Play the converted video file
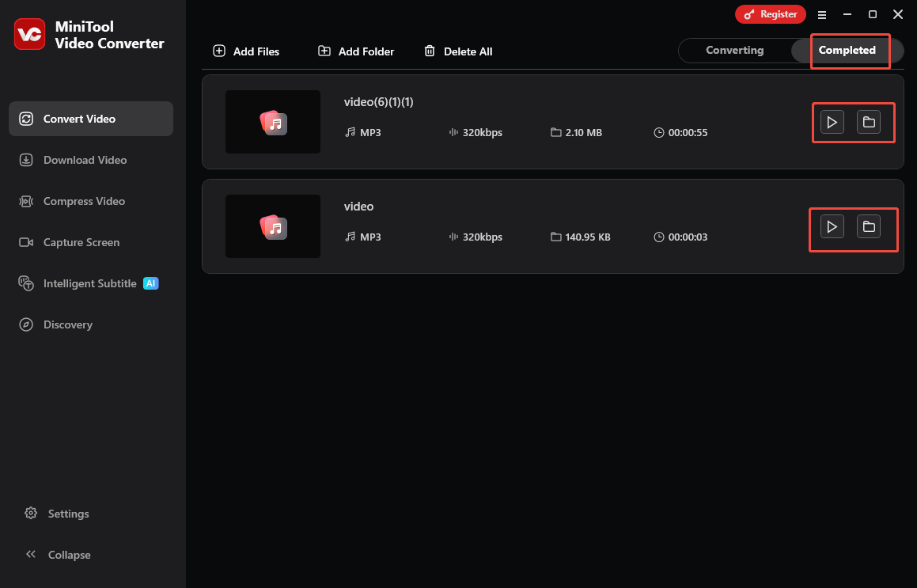 (x=832, y=226)
